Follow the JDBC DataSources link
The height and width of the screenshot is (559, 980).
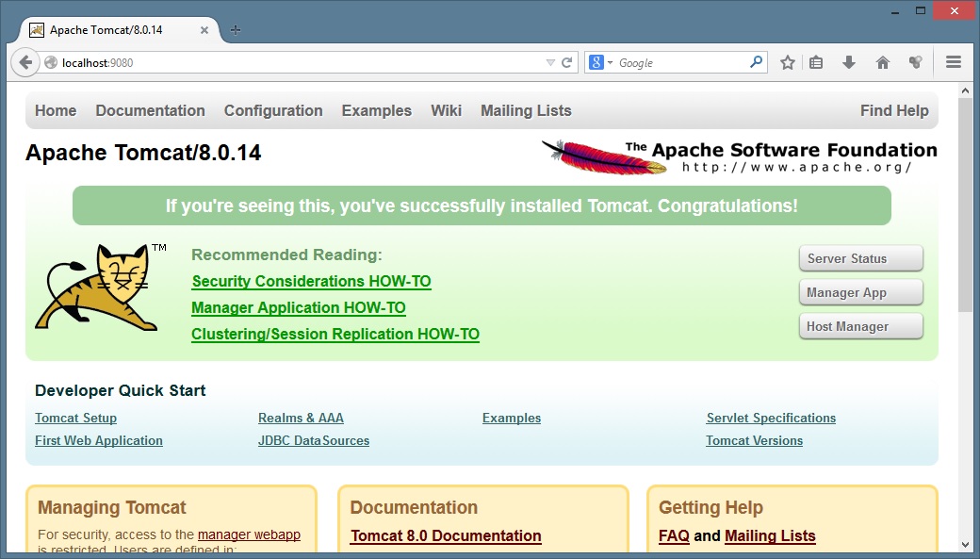pyautogui.click(x=313, y=440)
